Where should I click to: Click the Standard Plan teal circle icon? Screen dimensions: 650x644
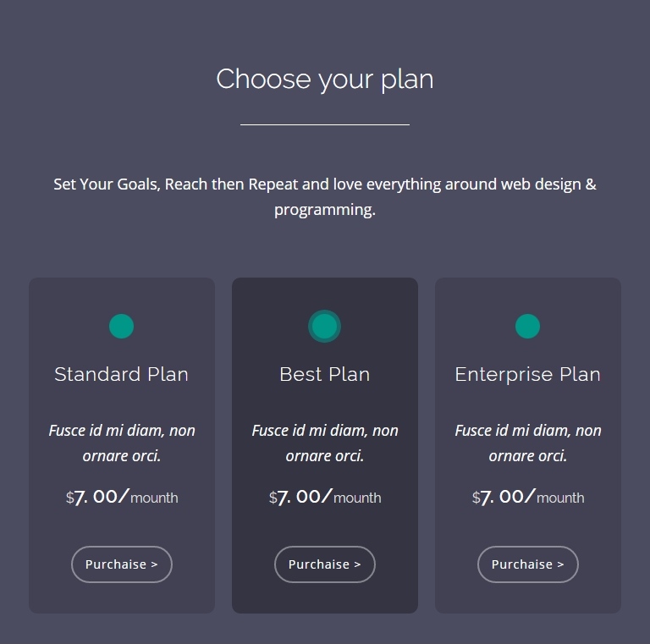(x=122, y=326)
